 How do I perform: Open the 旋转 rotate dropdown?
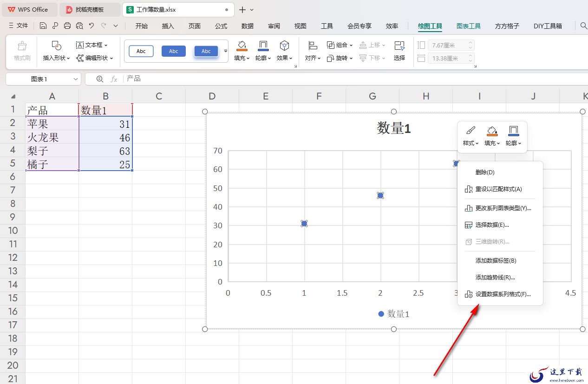[340, 58]
